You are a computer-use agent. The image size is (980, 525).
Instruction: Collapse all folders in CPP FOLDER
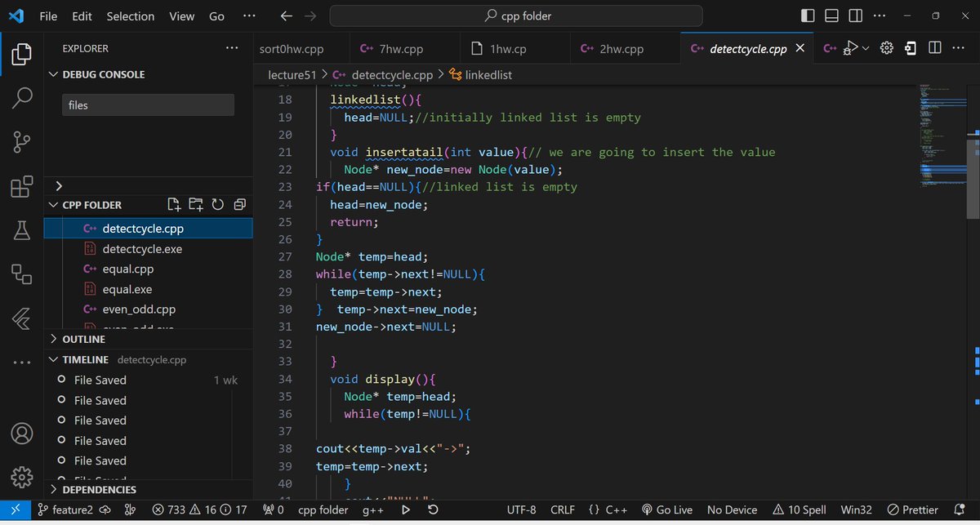point(239,205)
